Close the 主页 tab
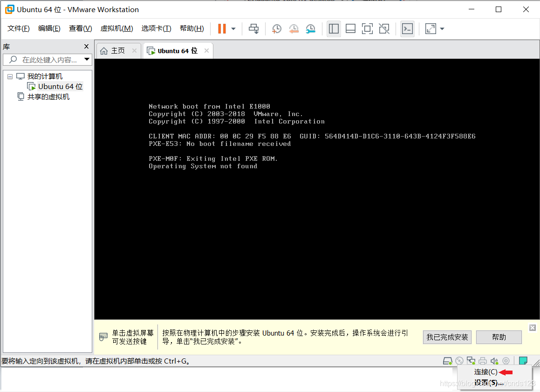The image size is (540, 392). (134, 51)
